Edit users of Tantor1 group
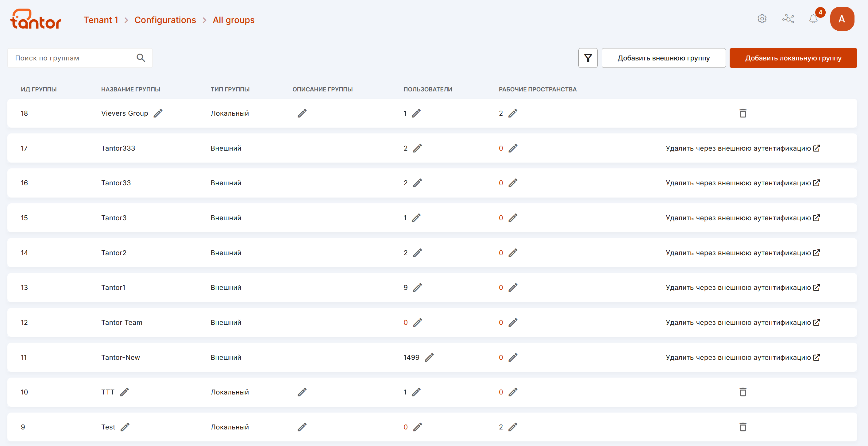The image size is (868, 446). pos(418,287)
